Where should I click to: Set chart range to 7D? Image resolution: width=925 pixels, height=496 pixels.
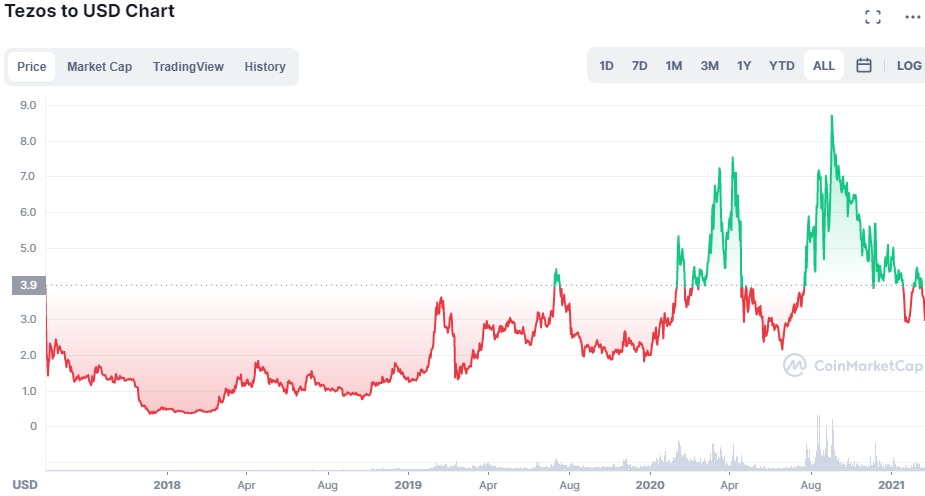(639, 65)
